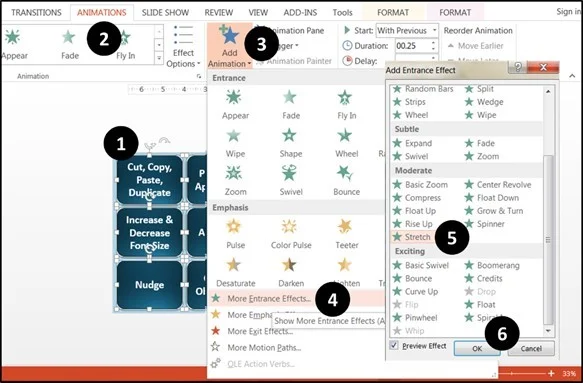Image resolution: width=583 pixels, height=383 pixels.
Task: Switch to the Slide Show ribbon tab
Action: pos(165,12)
